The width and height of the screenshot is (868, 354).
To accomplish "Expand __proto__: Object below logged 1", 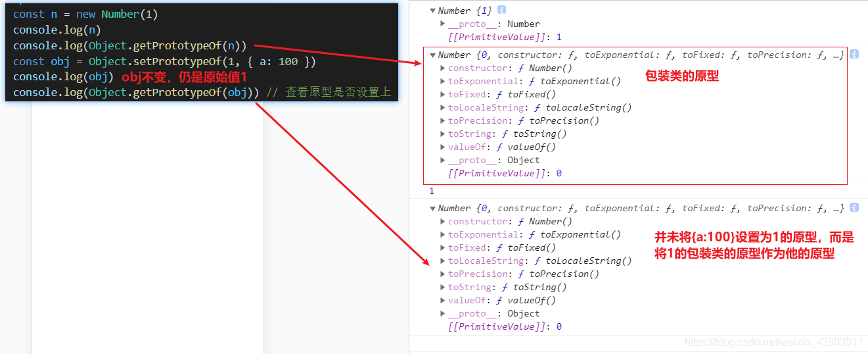I will point(443,313).
